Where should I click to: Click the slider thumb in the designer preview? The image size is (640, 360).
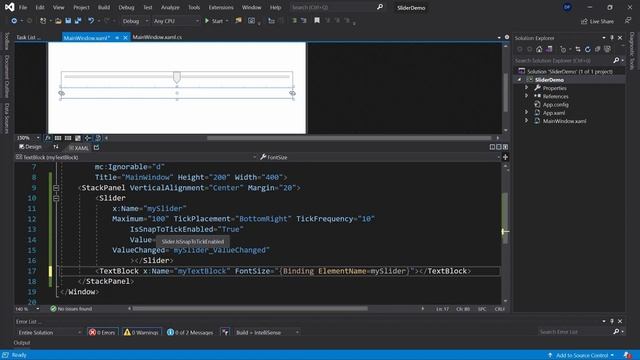(x=177, y=77)
